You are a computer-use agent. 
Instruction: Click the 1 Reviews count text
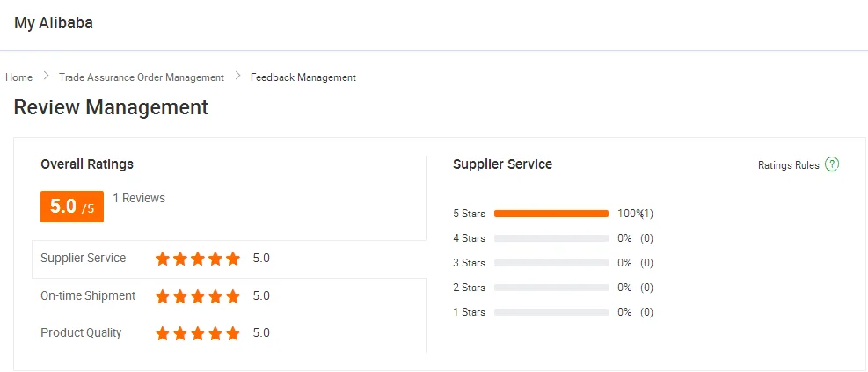pos(139,199)
